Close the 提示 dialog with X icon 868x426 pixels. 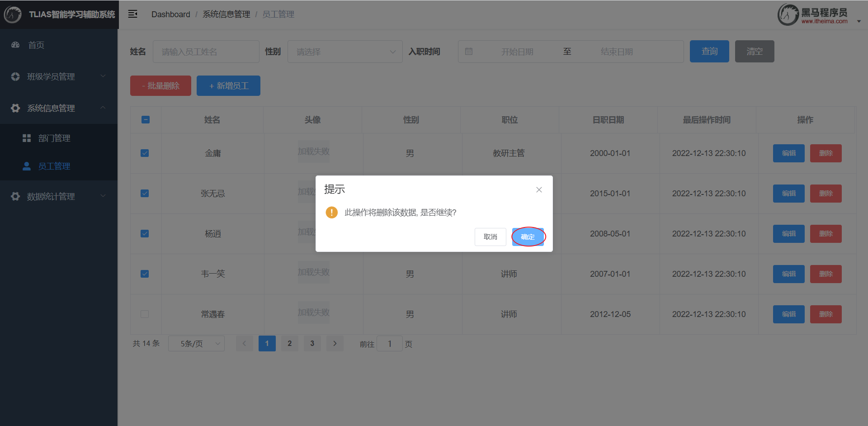(x=539, y=190)
